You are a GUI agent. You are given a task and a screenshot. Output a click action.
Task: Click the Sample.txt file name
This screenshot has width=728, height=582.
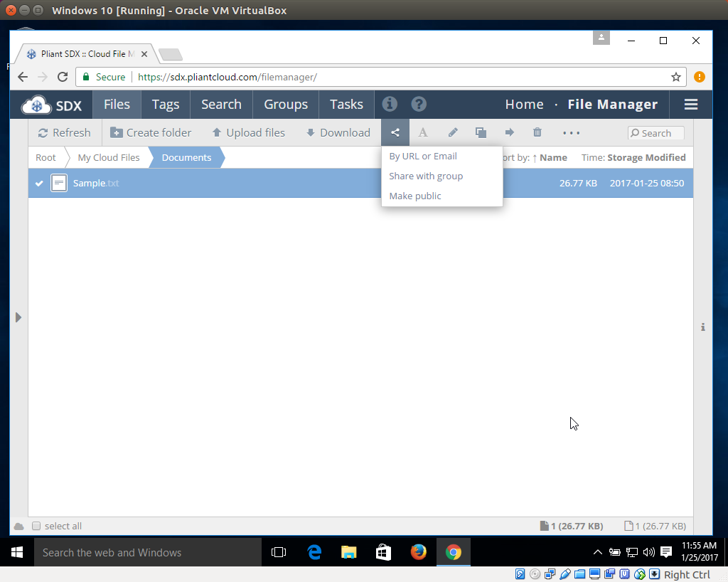tap(96, 183)
